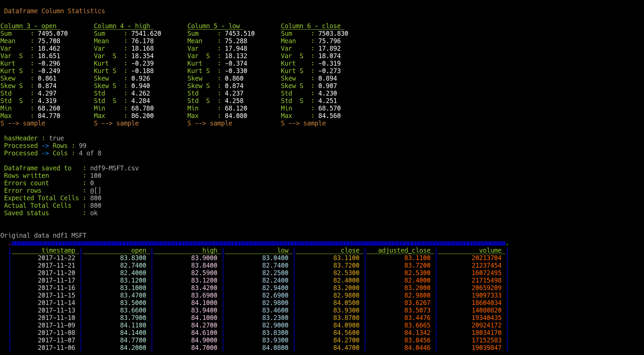Click the Mean value 75.796
The width and height of the screenshot is (644, 355).
tap(329, 41)
